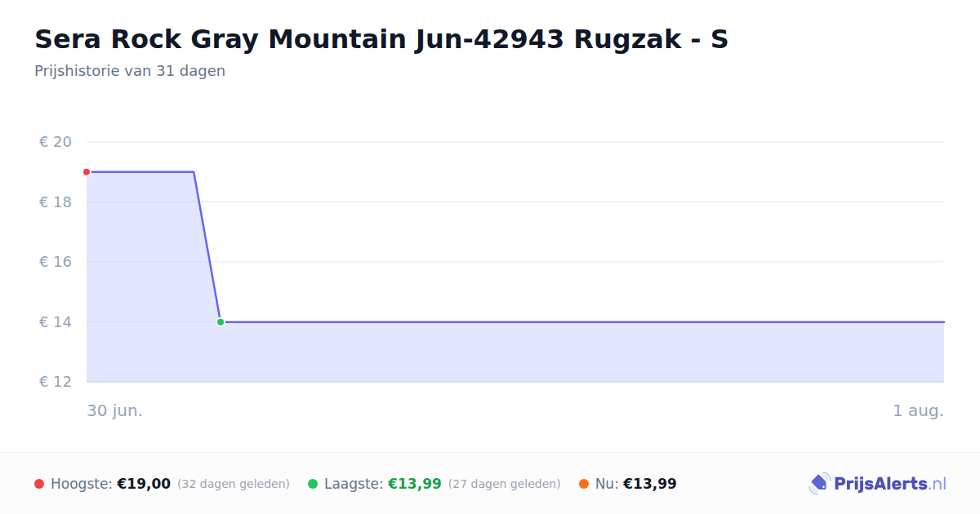This screenshot has height=514, width=980.
Task: Click the 30 jun. start date label
Action: coord(115,410)
